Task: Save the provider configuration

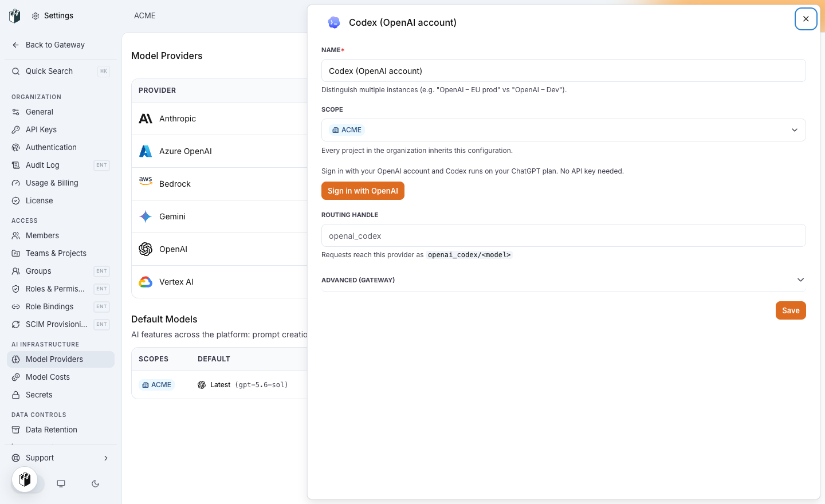Action: click(x=791, y=310)
